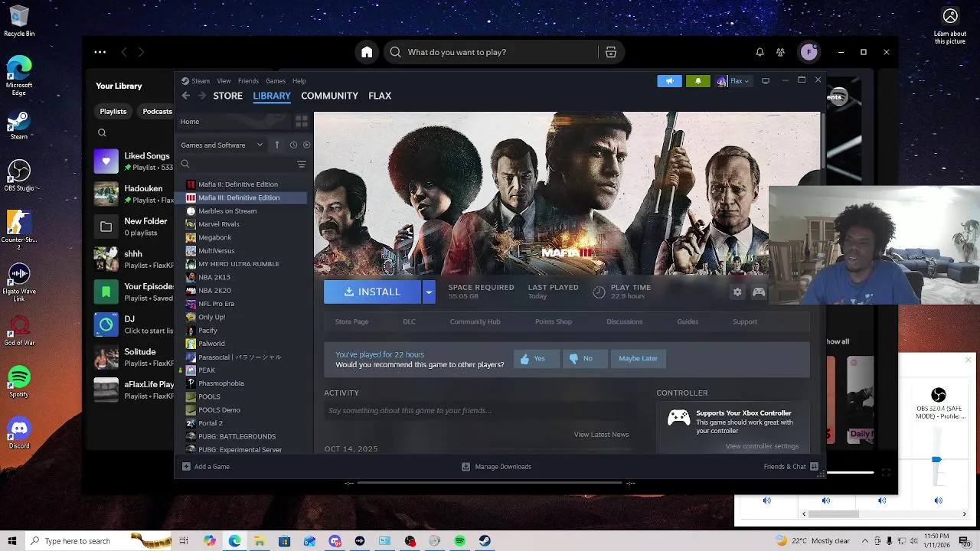Open the Spotify notification bell
This screenshot has width=980, height=551.
tap(759, 52)
